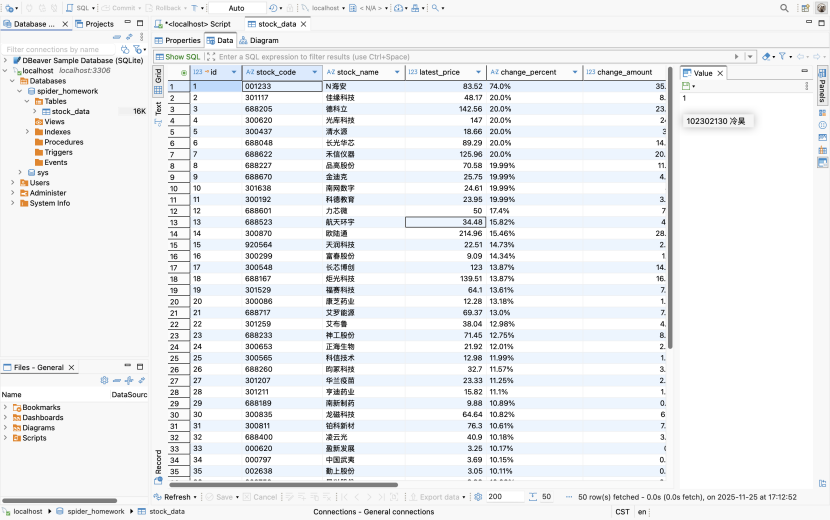
Task: Click the Files panel settings gear icon
Action: click(x=104, y=380)
